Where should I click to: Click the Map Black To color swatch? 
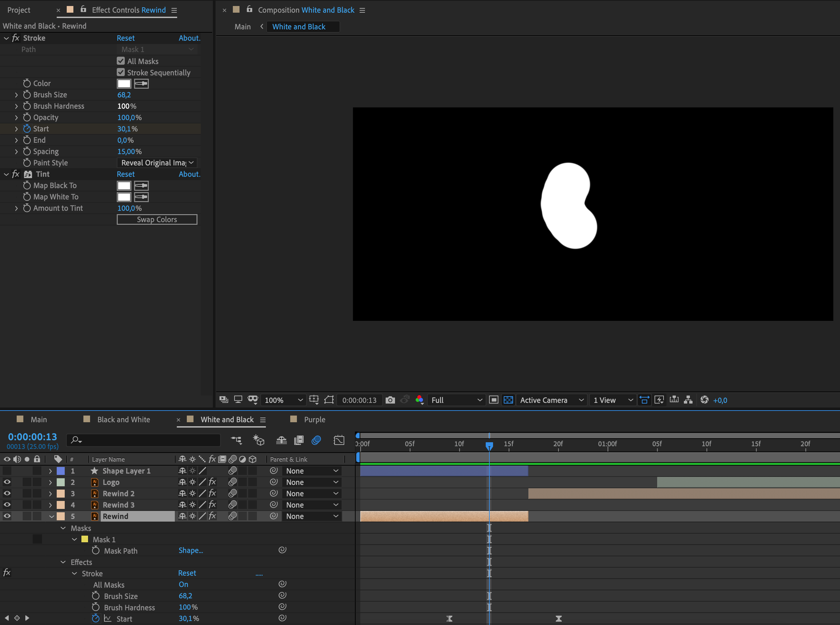point(124,186)
